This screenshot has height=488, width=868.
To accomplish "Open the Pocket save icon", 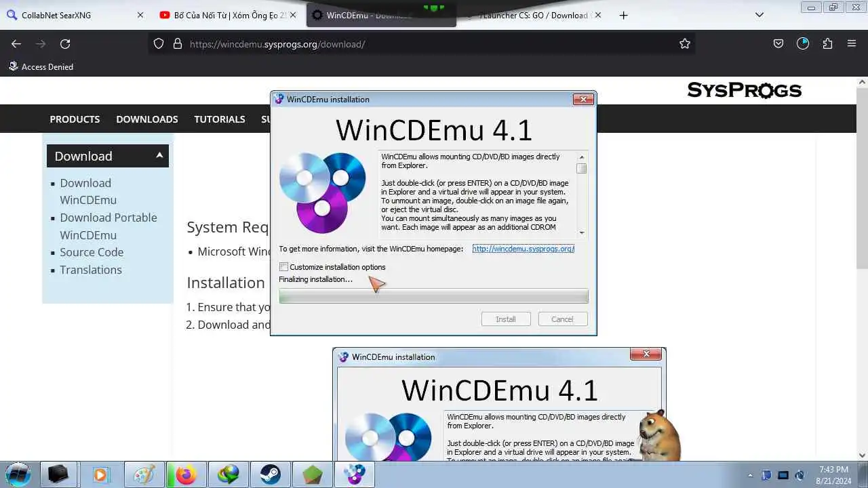I will tap(778, 43).
